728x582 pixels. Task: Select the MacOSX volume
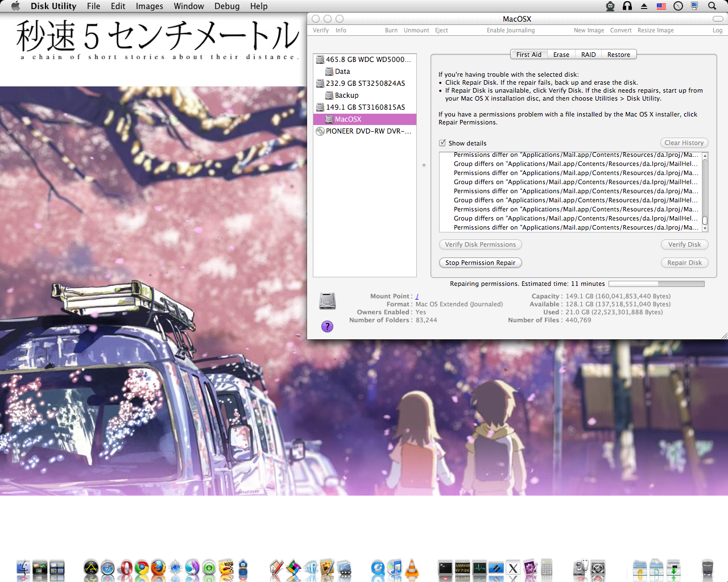[x=365, y=119]
